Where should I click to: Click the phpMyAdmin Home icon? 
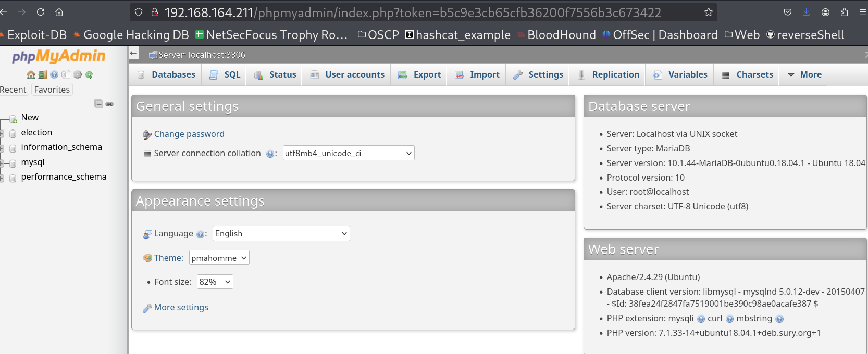[x=31, y=75]
